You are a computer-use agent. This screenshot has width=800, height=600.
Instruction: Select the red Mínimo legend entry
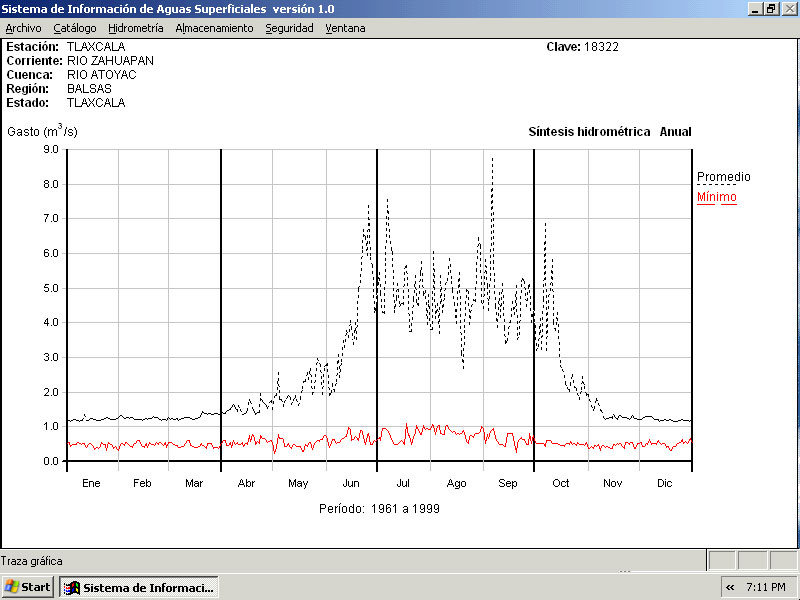click(x=716, y=197)
